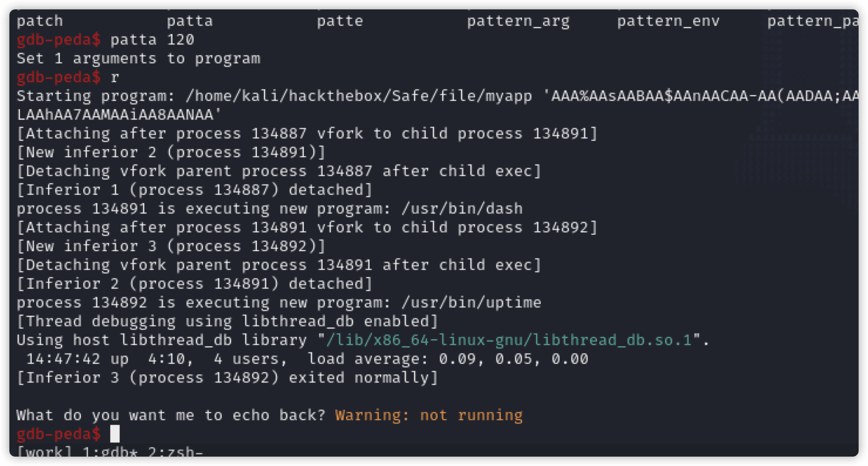
Task: Click the libthread_db.so.1 library path
Action: (x=510, y=340)
